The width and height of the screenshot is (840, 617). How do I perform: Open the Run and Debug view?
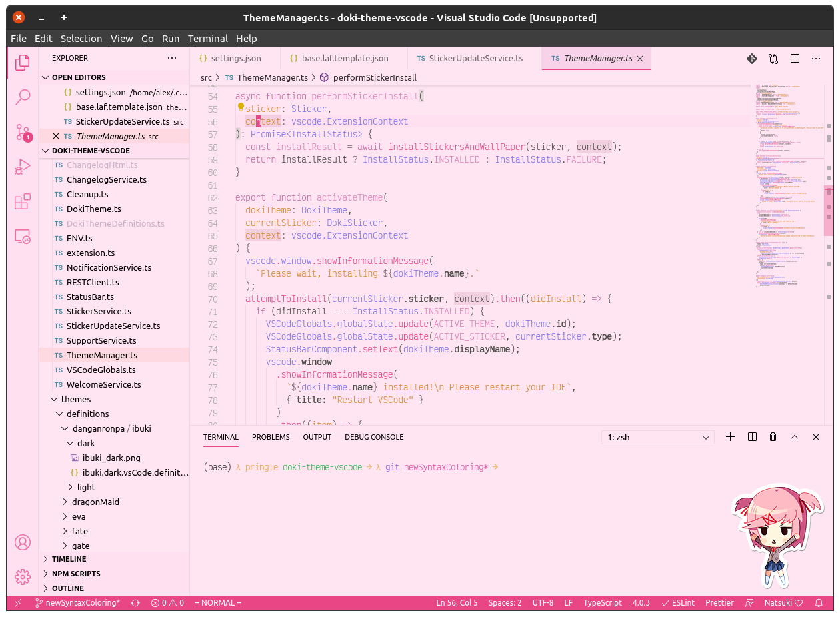coord(23,167)
